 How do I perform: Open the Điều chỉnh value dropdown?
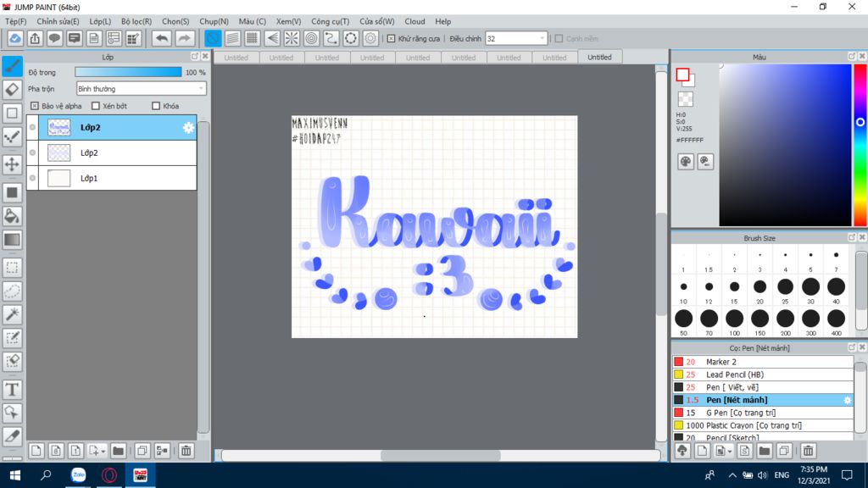coord(516,39)
